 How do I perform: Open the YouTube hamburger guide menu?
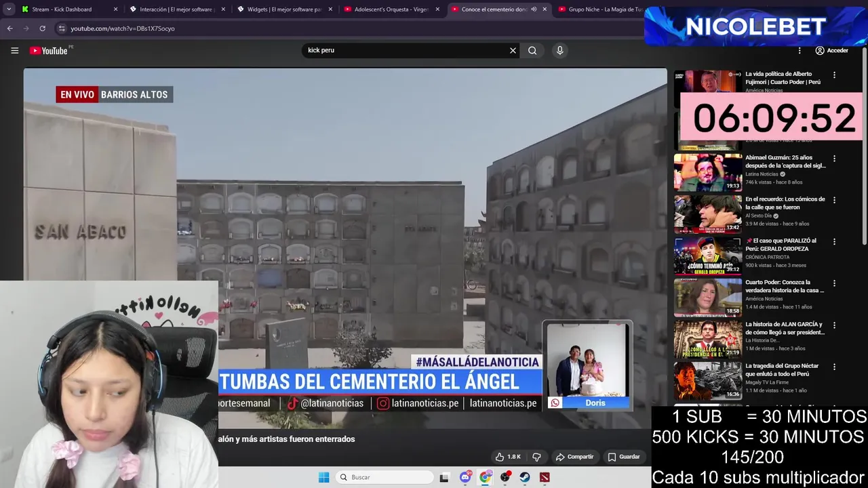14,50
